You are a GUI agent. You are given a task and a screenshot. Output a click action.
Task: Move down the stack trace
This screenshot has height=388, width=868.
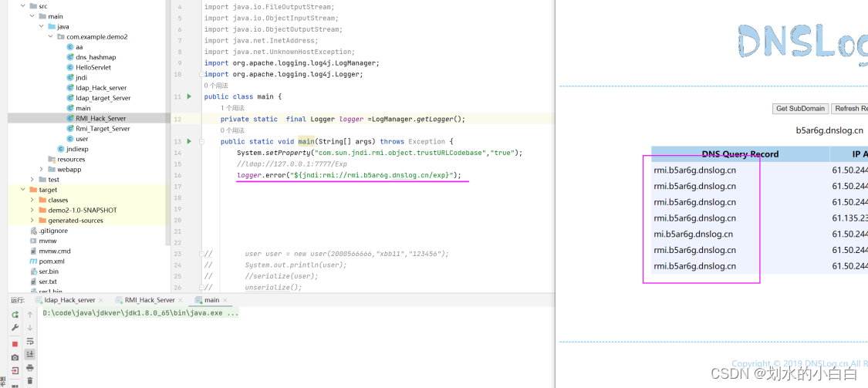30,328
